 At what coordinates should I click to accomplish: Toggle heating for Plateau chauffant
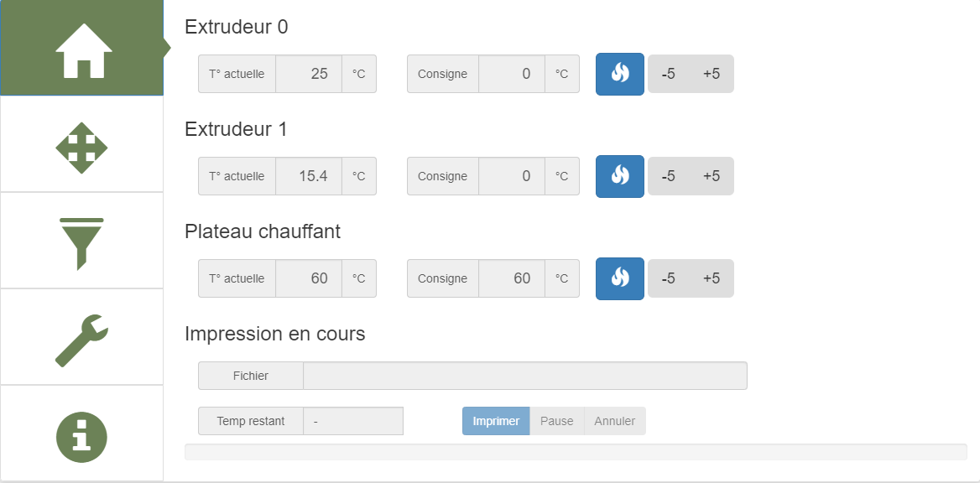coord(620,278)
